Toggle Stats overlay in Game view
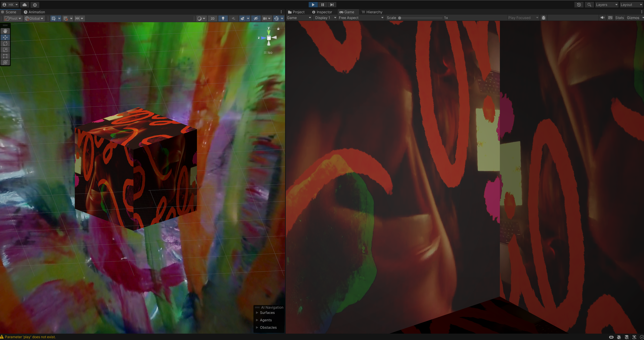 [x=620, y=18]
